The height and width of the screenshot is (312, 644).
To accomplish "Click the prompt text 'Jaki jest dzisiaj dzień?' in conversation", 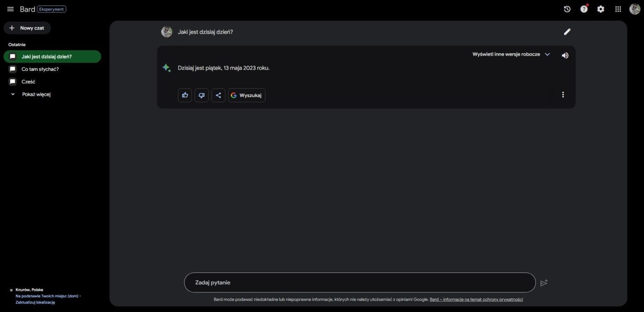I will point(205,32).
